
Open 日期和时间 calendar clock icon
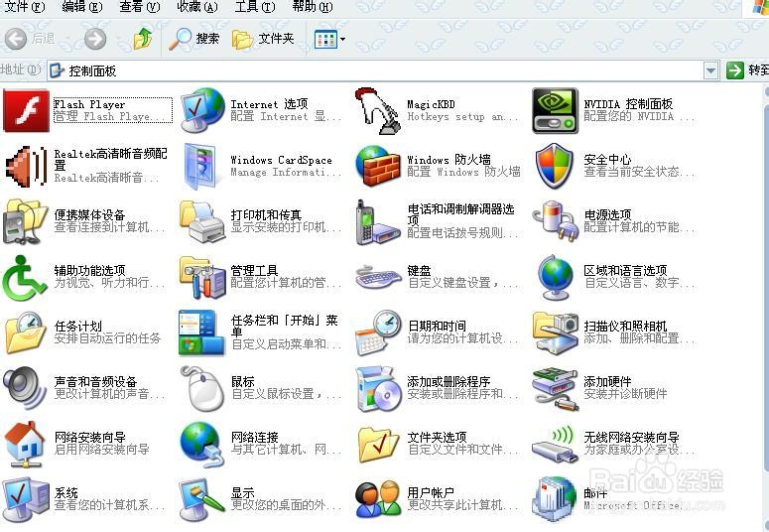(378, 332)
